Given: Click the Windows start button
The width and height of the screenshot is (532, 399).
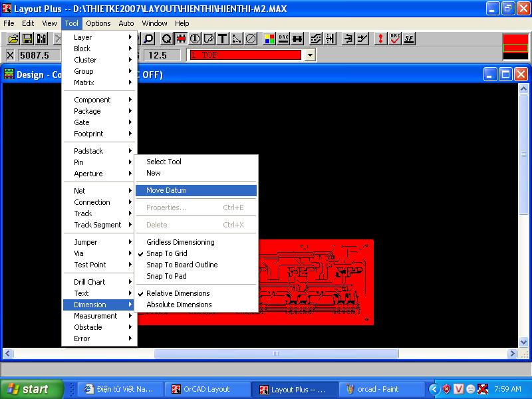Looking at the screenshot, I should click(x=31, y=389).
